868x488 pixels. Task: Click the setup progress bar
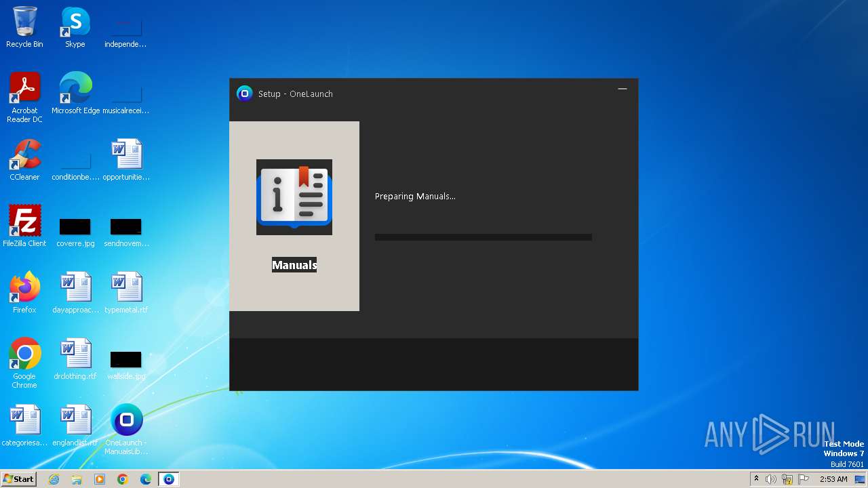point(484,237)
